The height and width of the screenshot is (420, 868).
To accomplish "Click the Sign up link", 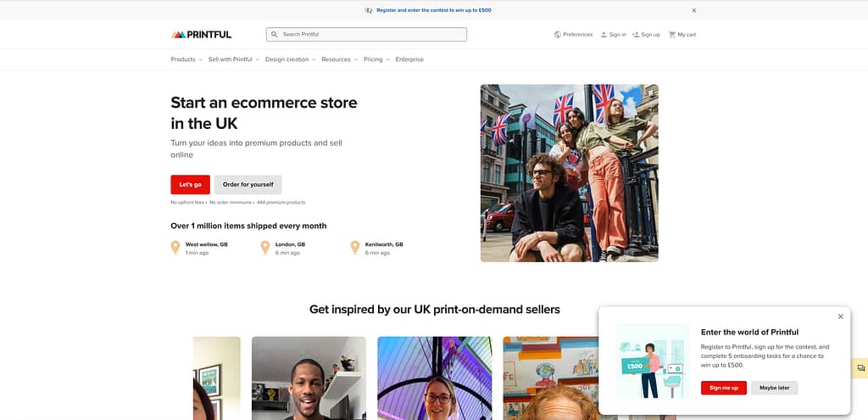I will tap(650, 34).
